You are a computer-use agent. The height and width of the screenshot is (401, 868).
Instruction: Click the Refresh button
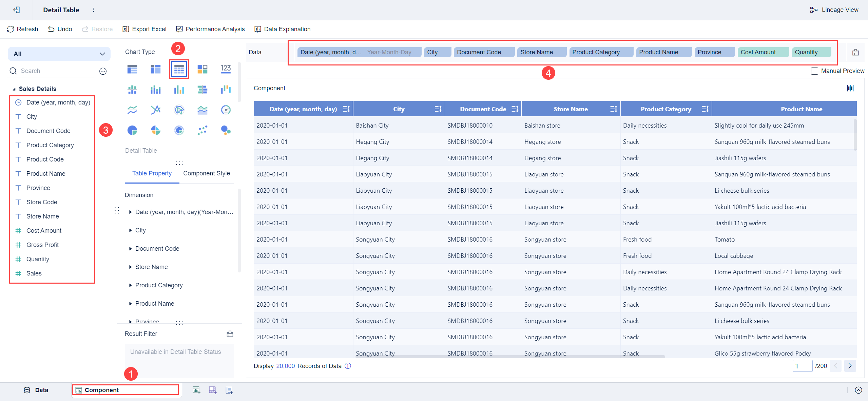tap(22, 29)
